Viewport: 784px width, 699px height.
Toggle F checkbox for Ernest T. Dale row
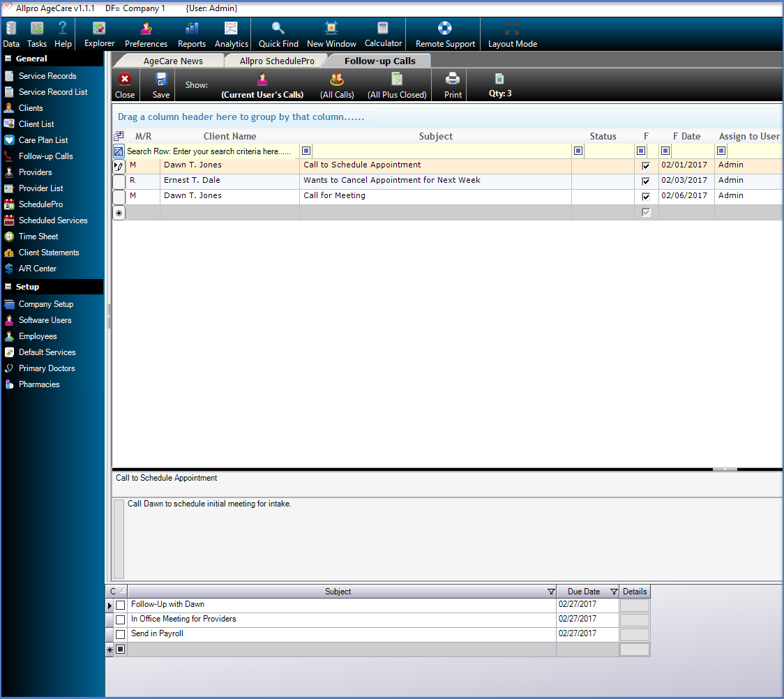646,181
